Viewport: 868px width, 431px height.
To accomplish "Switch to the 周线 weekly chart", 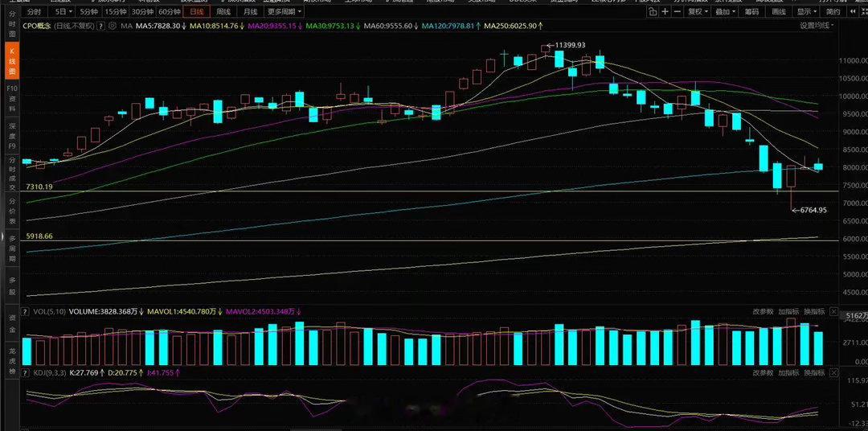I will pyautogui.click(x=223, y=11).
